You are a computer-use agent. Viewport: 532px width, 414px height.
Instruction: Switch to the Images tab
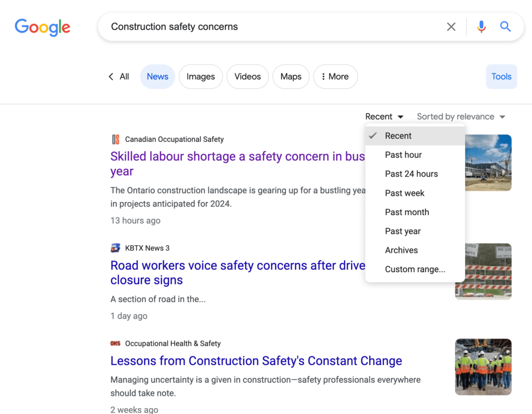pos(201,76)
